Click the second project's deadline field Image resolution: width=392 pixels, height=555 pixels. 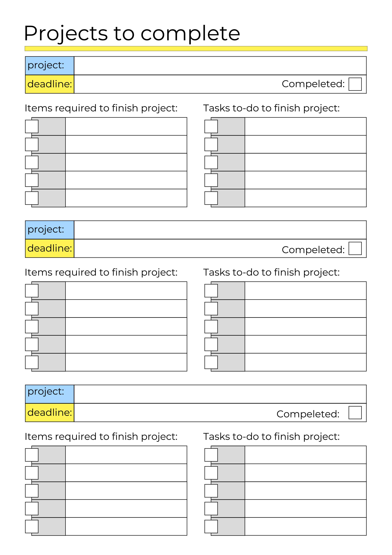pos(176,248)
